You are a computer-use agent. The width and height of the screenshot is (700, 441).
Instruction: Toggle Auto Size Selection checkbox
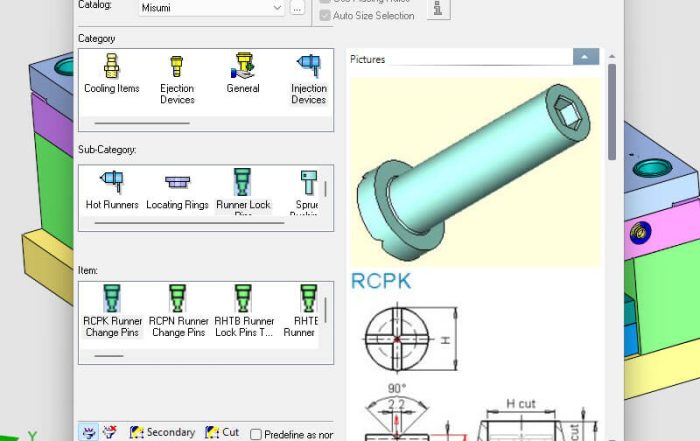point(325,16)
